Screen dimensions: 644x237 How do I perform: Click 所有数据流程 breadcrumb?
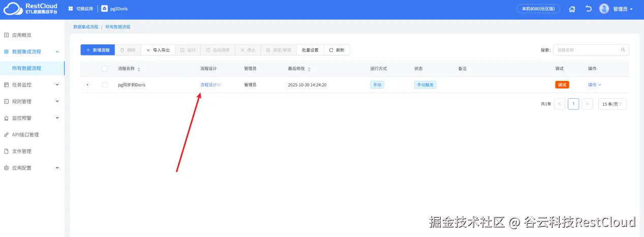click(117, 26)
